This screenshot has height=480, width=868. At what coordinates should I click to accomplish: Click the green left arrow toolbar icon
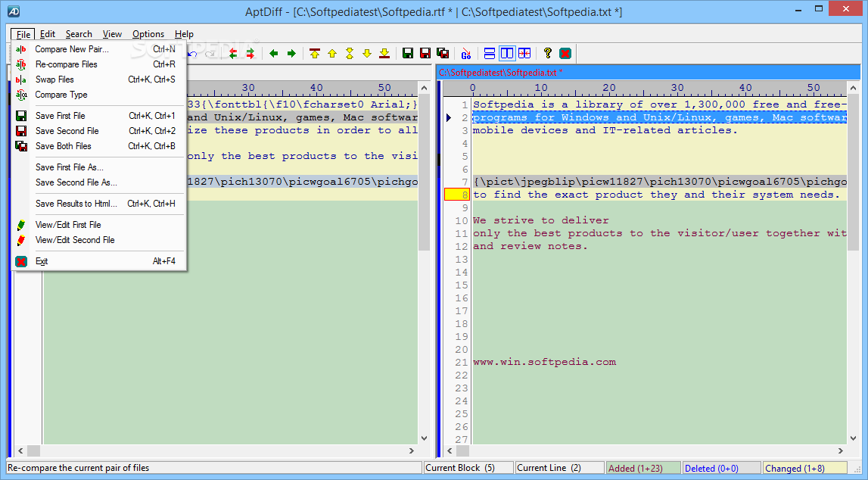(273, 54)
